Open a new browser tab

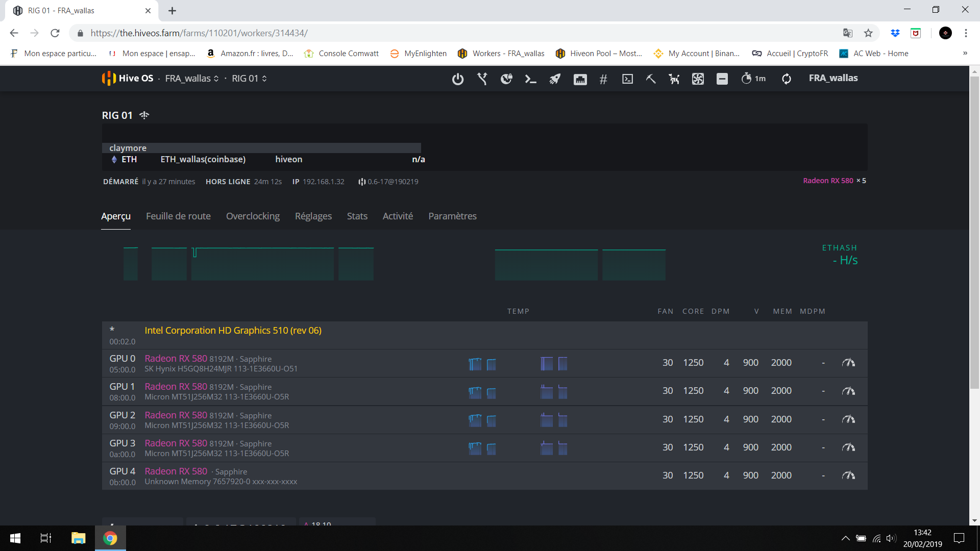[x=173, y=11]
